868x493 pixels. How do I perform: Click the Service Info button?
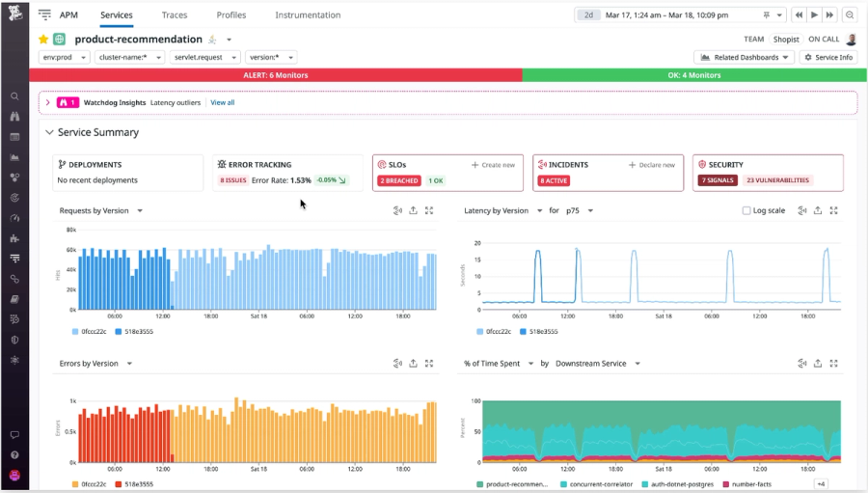828,57
